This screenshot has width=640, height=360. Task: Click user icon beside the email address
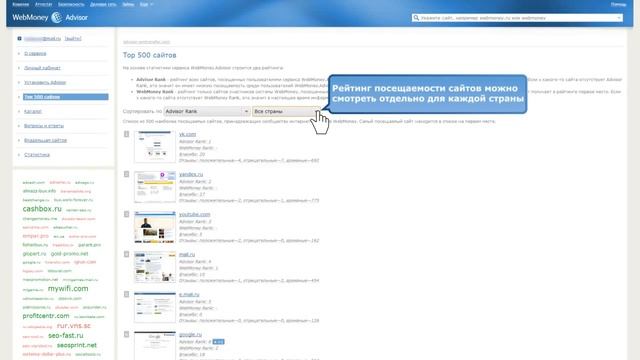[x=19, y=38]
